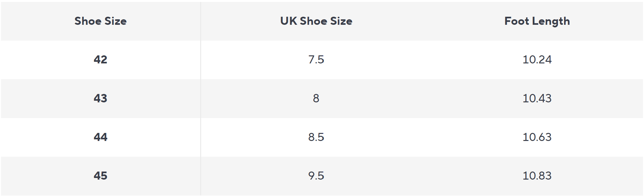
Task: Select shoe size 42 cell
Action: [101, 60]
